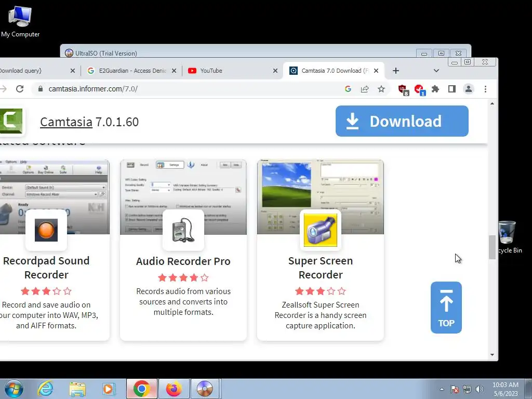This screenshot has height=399, width=532.
Task: Click the scrollbar down arrow
Action: click(x=493, y=355)
